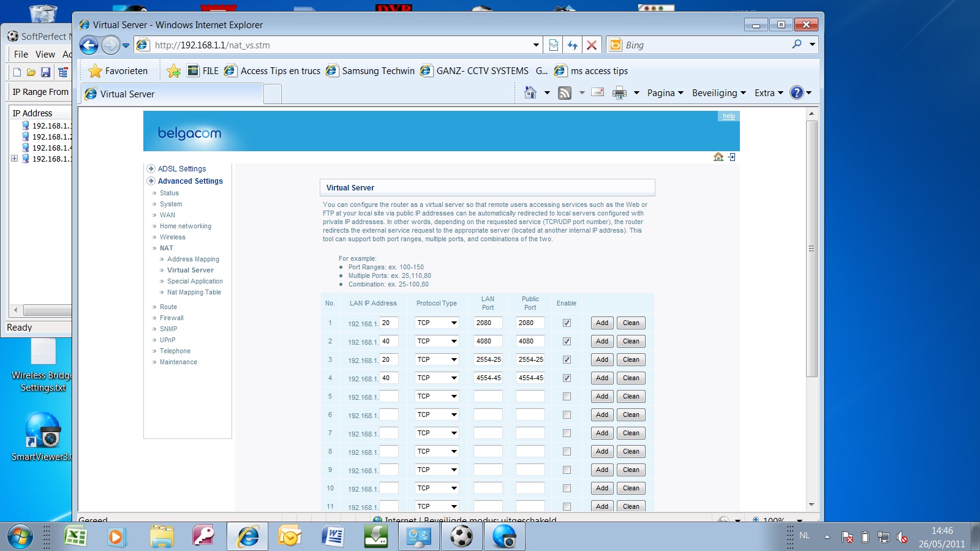
Task: Check Enable checkbox for rule 9
Action: pyautogui.click(x=567, y=470)
